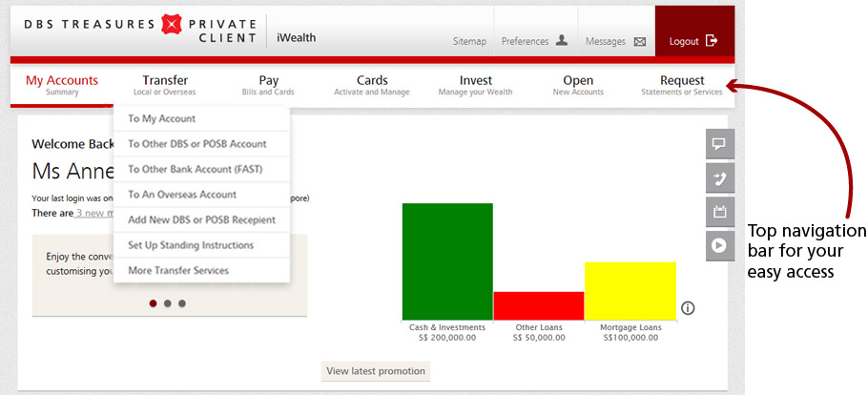Log out using the Logout button
Screen dimensions: 868x395
[694, 31]
